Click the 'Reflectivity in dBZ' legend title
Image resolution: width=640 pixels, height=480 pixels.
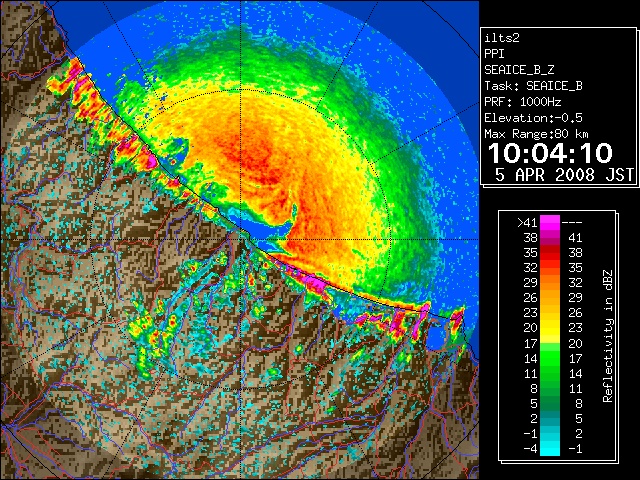[x=608, y=336]
